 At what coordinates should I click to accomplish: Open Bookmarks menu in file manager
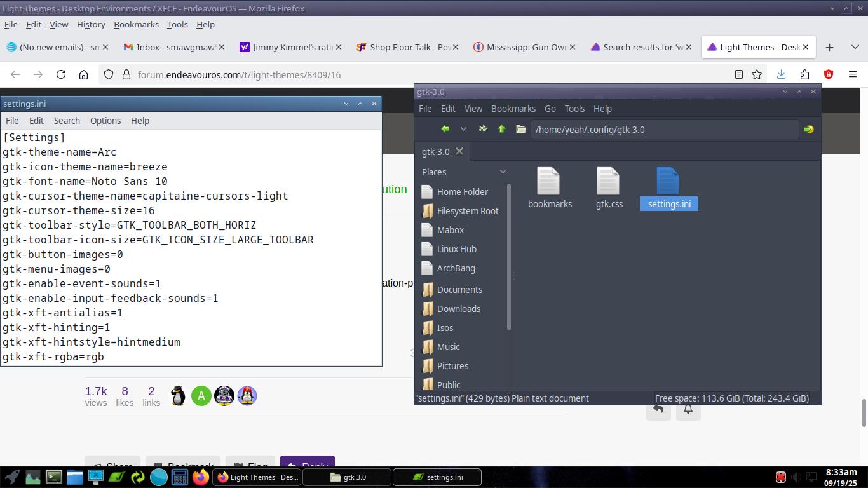pyautogui.click(x=513, y=109)
